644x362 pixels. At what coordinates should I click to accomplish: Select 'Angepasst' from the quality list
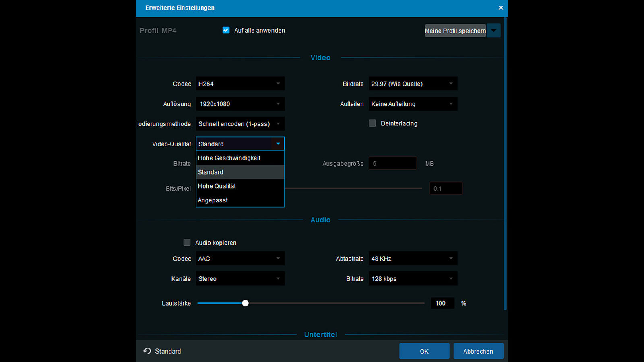(240, 200)
